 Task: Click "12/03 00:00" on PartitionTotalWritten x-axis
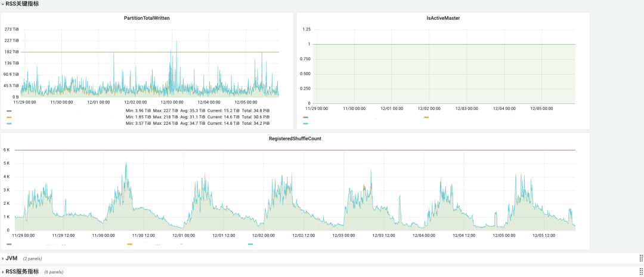click(172, 102)
